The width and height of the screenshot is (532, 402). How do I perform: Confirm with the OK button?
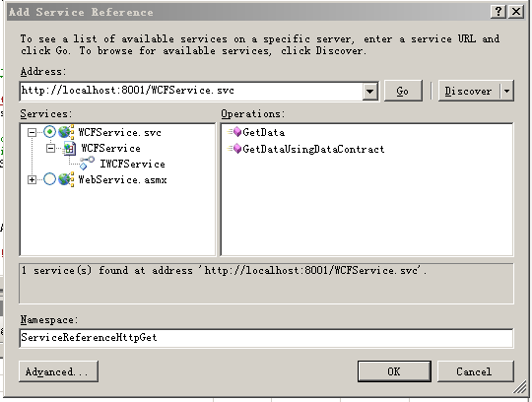point(394,371)
